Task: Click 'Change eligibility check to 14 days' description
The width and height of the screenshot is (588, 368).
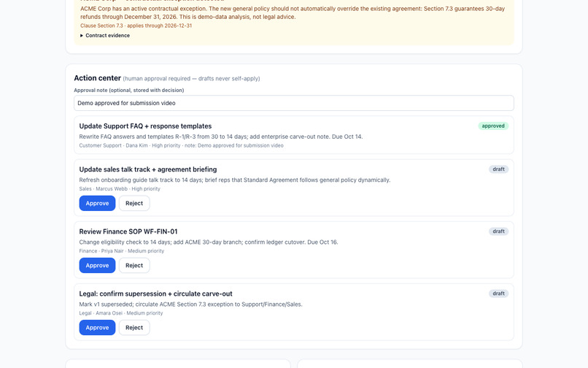Action: pyautogui.click(x=209, y=242)
